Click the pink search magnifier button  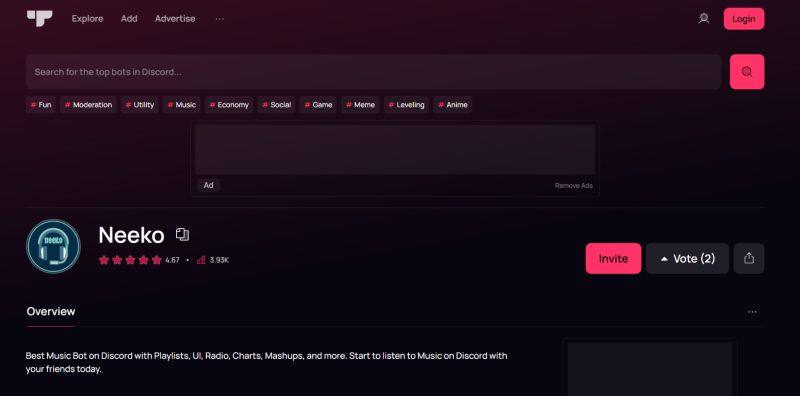[x=747, y=72]
